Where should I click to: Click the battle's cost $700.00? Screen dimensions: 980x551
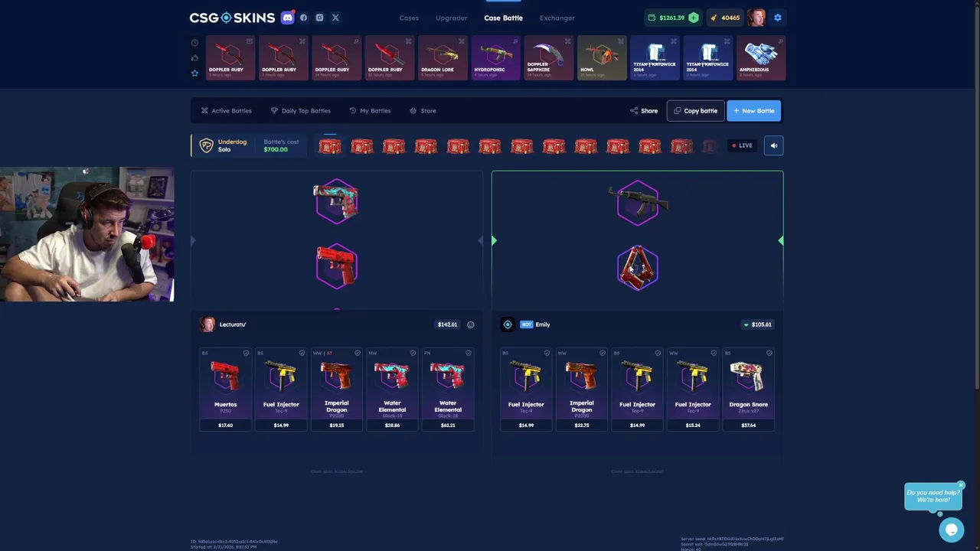(276, 149)
